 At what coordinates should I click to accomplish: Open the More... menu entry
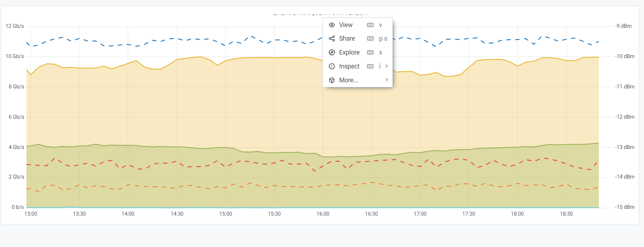click(349, 80)
